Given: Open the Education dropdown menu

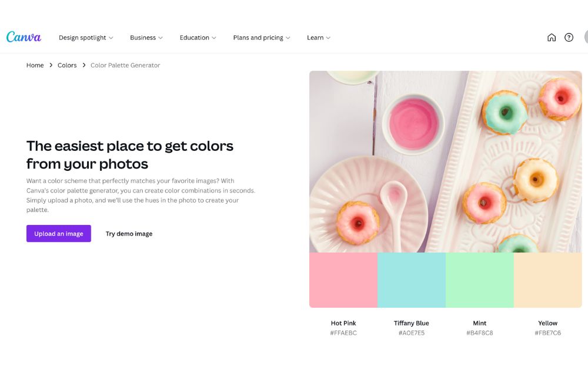Looking at the screenshot, I should click(198, 38).
